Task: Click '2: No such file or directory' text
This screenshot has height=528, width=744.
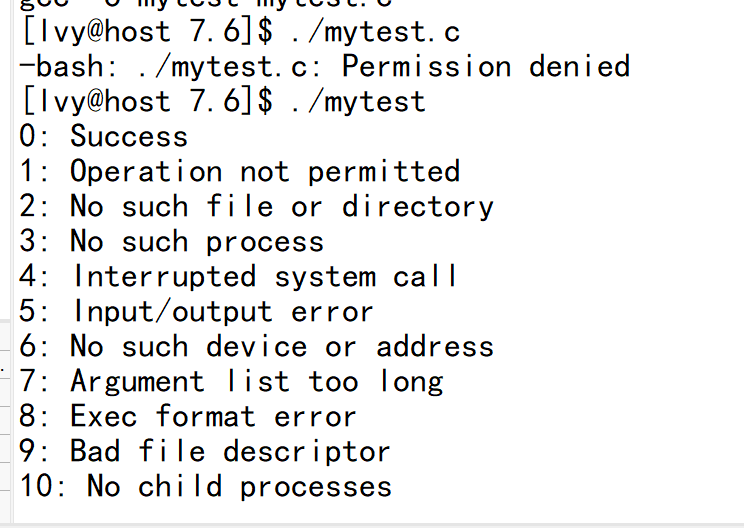Action: [x=257, y=207]
